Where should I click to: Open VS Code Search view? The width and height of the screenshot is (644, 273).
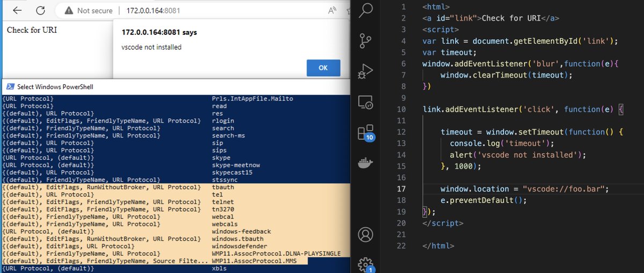[365, 9]
